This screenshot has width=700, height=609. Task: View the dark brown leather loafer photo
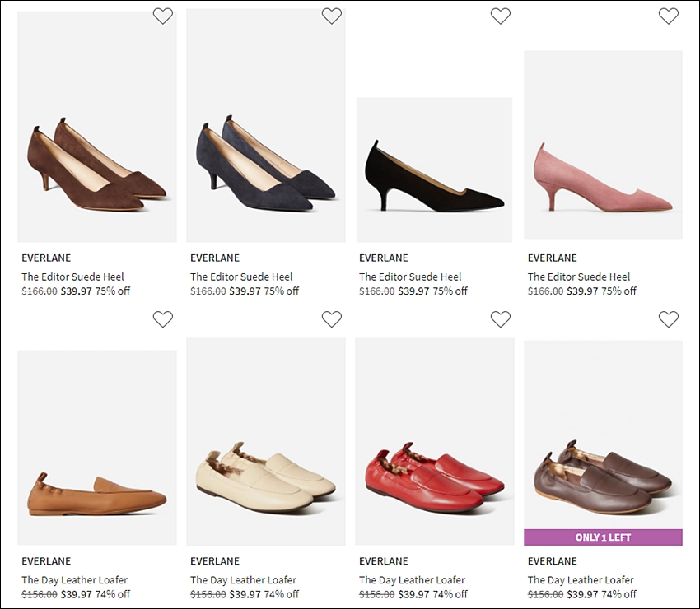[603, 443]
